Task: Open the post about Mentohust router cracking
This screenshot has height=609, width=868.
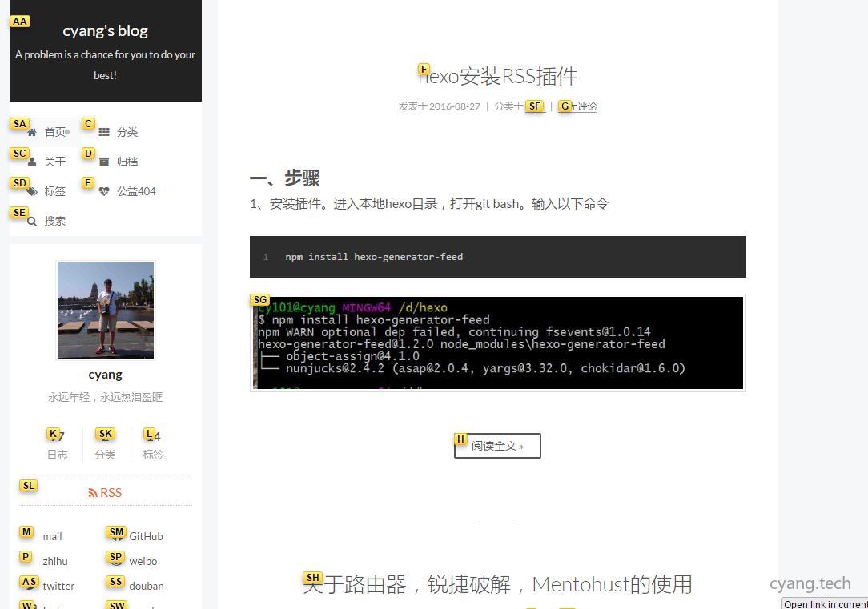Action: tap(497, 584)
